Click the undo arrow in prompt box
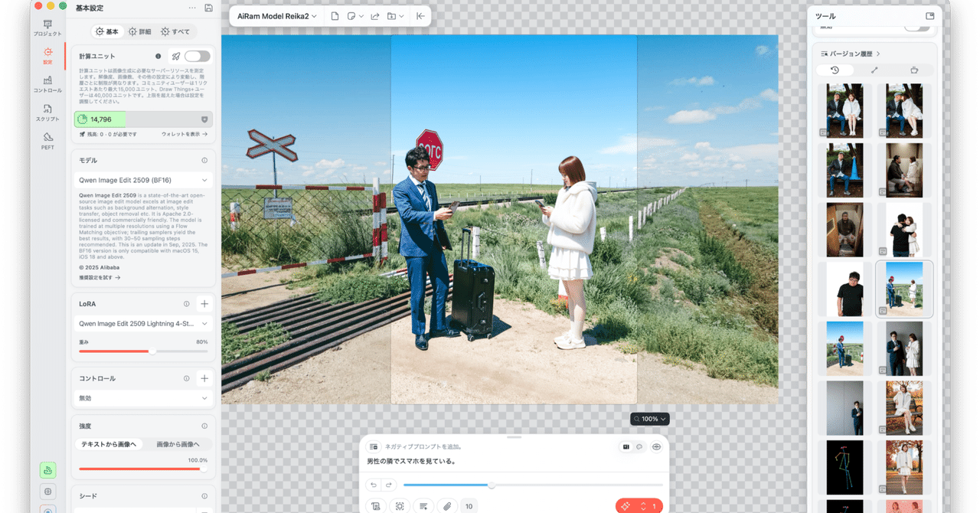Screen dimensions: 980x513 pyautogui.click(x=373, y=485)
